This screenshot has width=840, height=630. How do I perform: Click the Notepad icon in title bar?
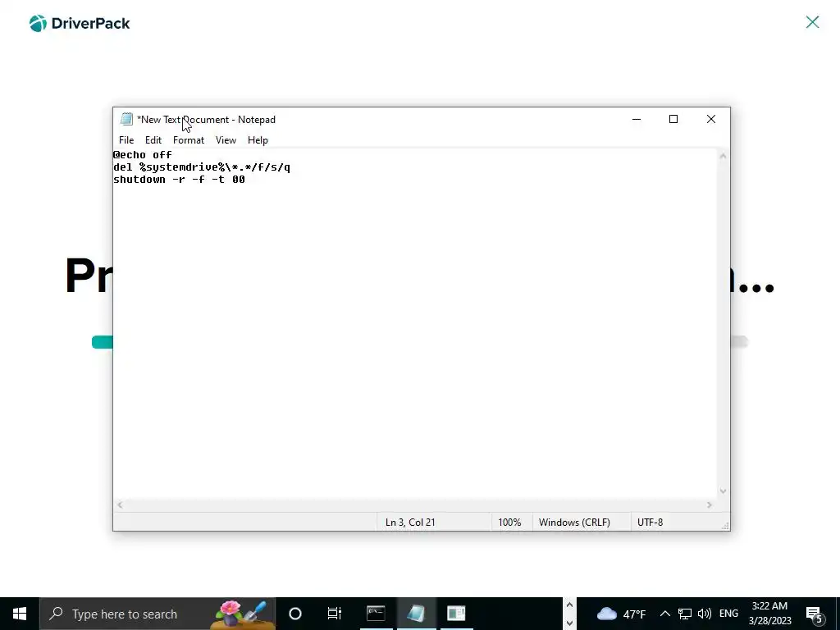126,119
